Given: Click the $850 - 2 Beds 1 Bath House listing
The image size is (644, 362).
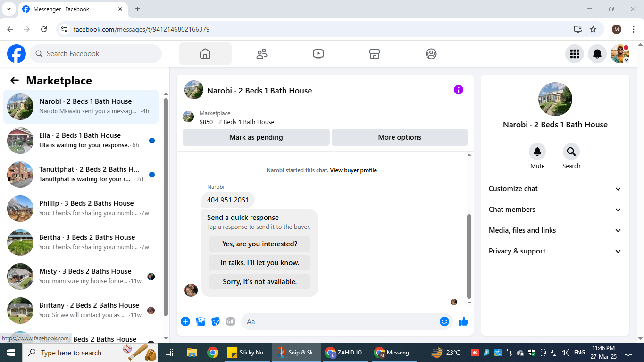Looking at the screenshot, I should point(237,122).
